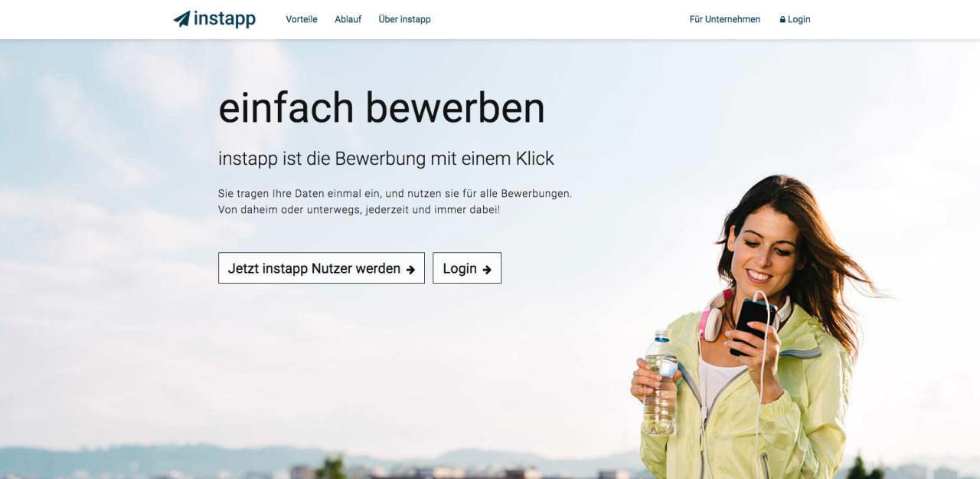Select the Login text in the header
980x479 pixels.
point(799,19)
